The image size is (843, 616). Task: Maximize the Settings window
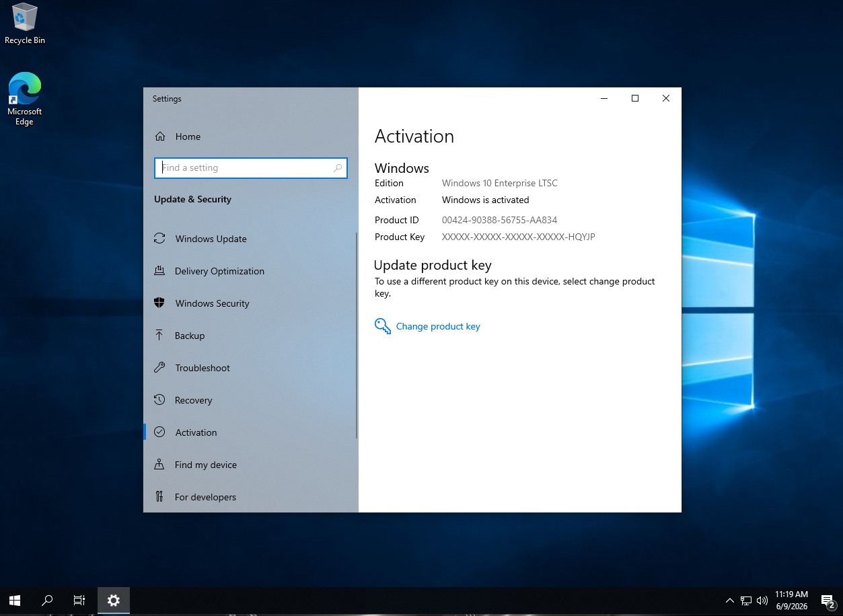(x=634, y=98)
